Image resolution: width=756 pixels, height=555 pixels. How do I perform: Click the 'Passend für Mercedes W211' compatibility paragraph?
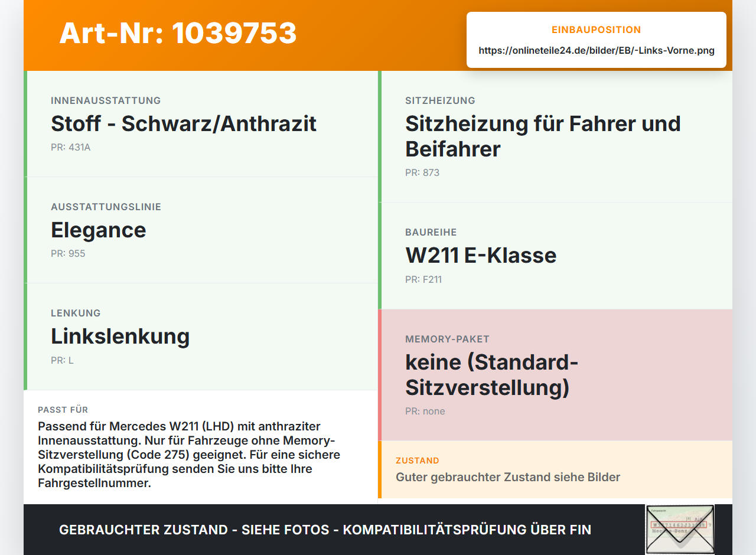tap(189, 455)
